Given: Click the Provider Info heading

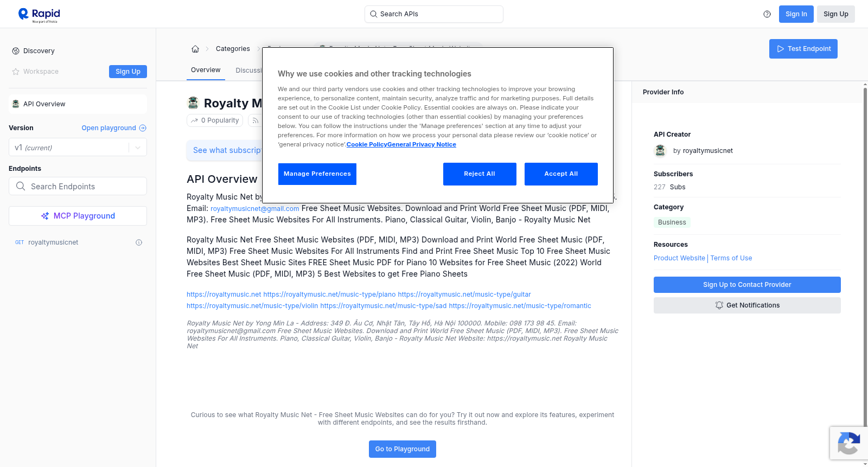Looking at the screenshot, I should tap(663, 92).
